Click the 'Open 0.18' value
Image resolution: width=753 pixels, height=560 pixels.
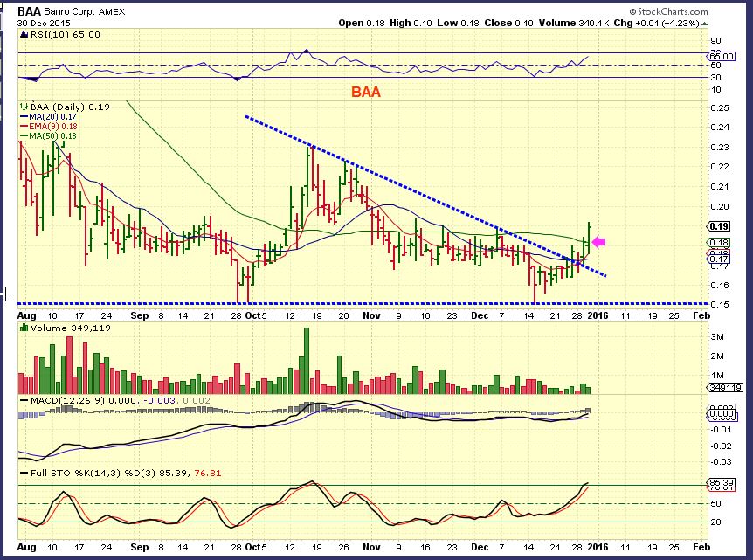(x=361, y=23)
